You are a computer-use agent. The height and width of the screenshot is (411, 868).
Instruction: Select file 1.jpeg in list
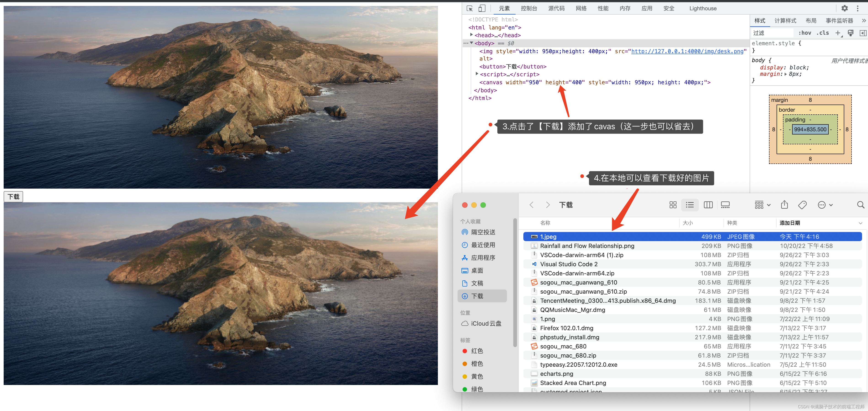click(x=692, y=237)
